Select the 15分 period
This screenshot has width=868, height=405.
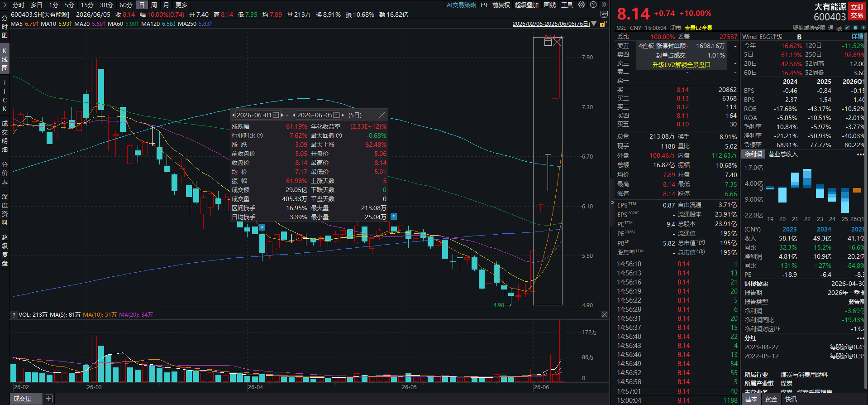click(87, 5)
